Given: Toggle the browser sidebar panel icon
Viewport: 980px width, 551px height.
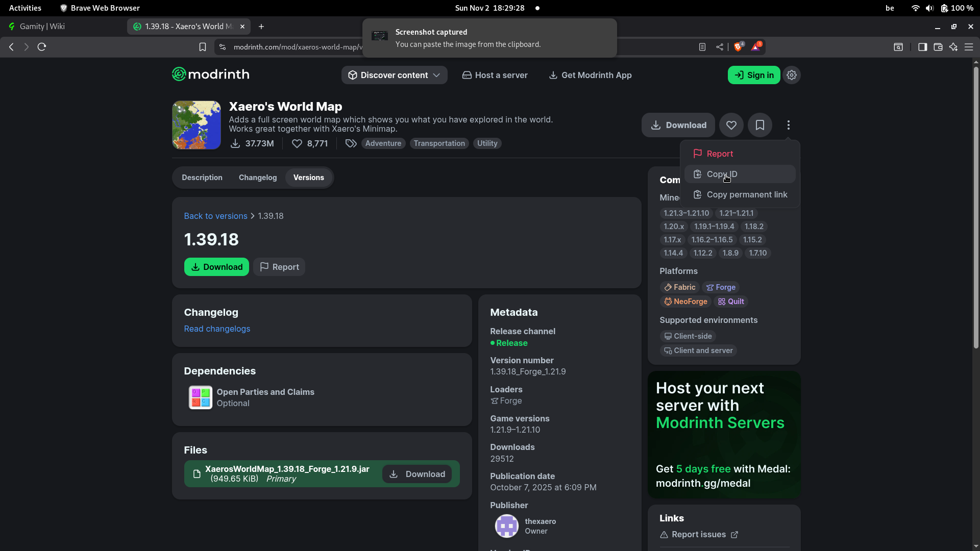Looking at the screenshot, I should click(922, 47).
